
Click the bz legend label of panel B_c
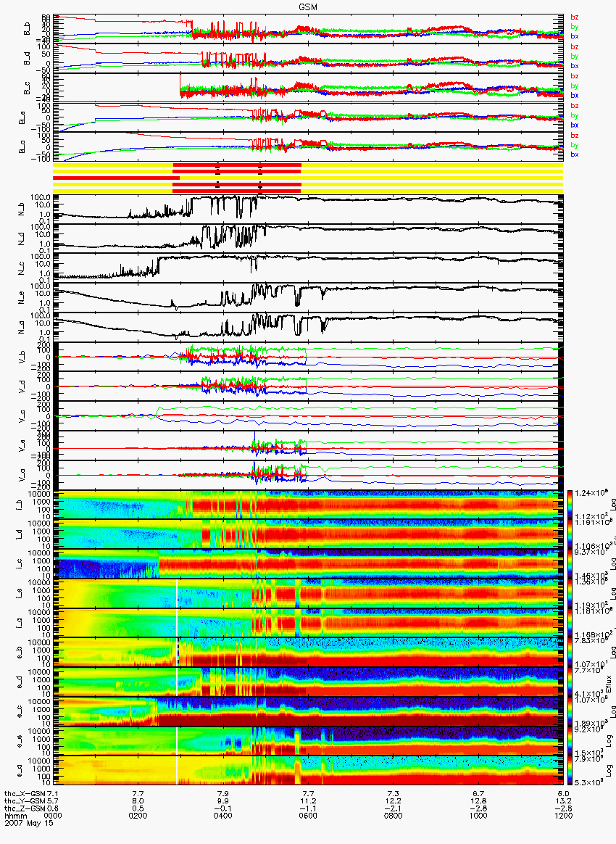575,76
